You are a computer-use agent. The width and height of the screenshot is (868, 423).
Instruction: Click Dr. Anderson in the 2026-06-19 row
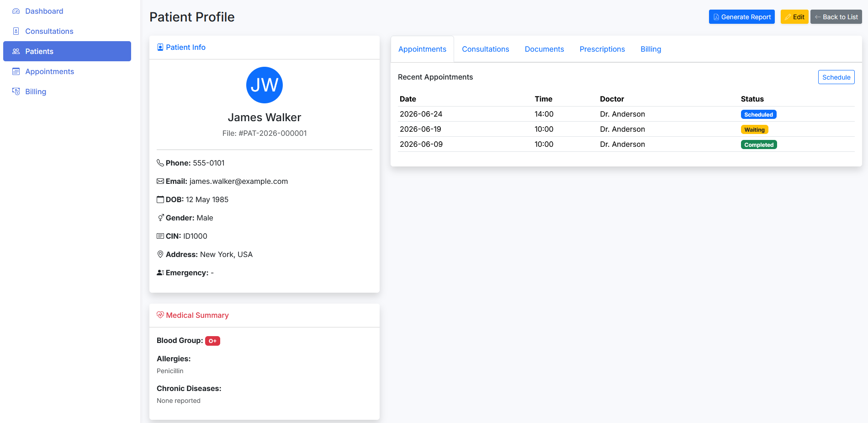(x=622, y=129)
